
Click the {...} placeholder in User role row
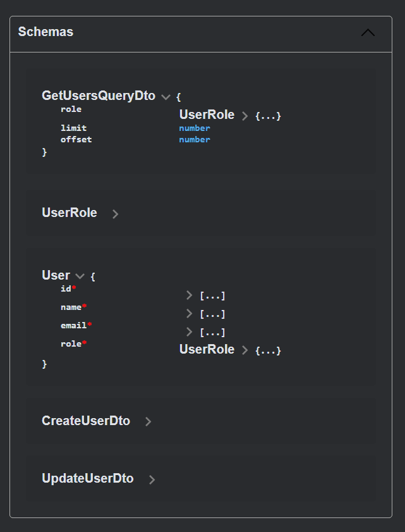[x=268, y=350]
